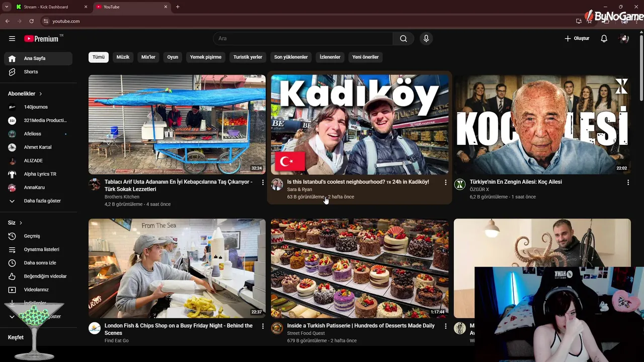The height and width of the screenshot is (362, 644).
Task: Click the Brothers Kitchen channel avatar
Action: (95, 185)
